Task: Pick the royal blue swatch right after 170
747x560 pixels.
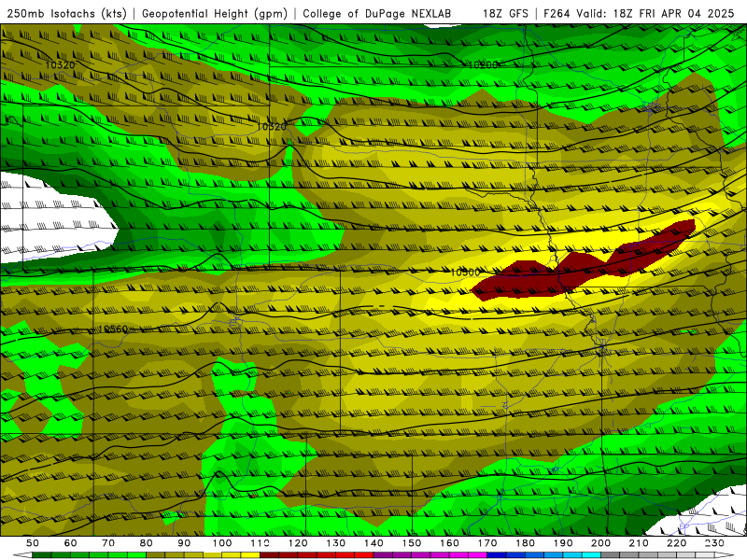Action: tap(497, 555)
